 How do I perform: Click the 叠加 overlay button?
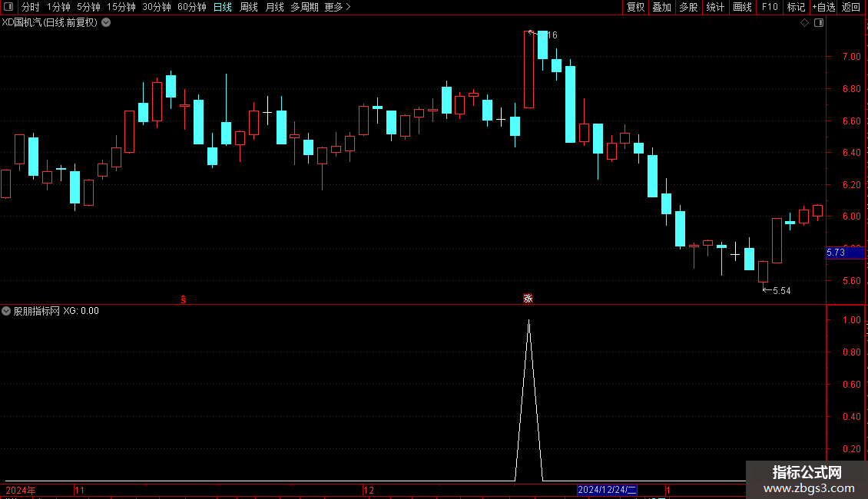pyautogui.click(x=661, y=7)
